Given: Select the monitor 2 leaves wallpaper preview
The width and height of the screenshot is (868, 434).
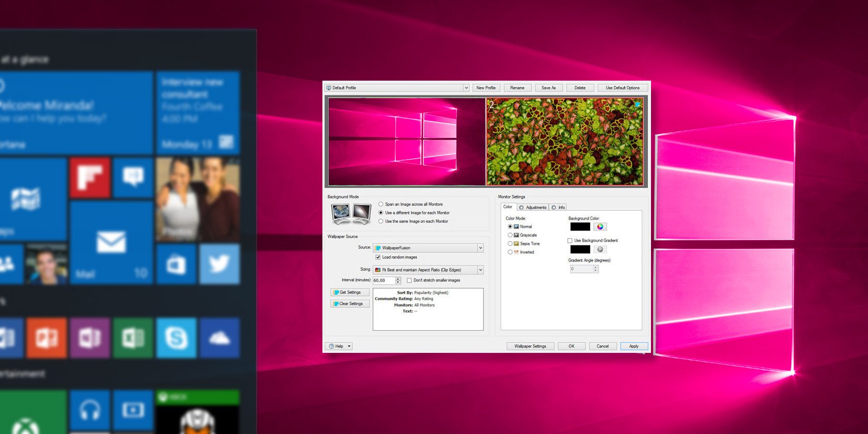Looking at the screenshot, I should click(x=565, y=142).
